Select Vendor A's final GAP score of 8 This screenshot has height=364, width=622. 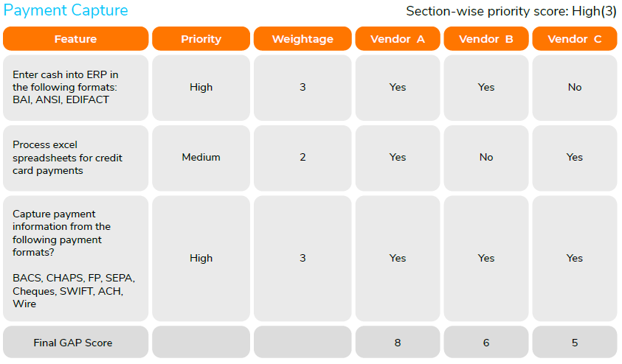pyautogui.click(x=398, y=343)
